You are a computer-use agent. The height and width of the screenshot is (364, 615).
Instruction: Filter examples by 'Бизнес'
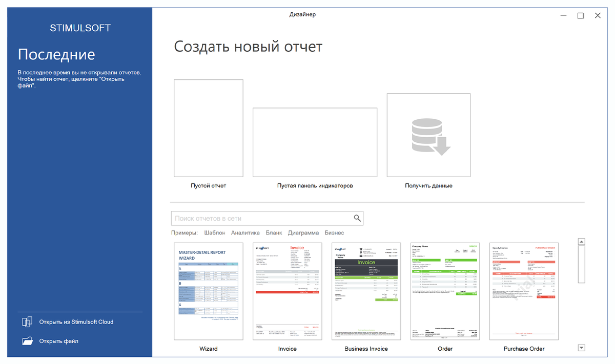tap(334, 233)
